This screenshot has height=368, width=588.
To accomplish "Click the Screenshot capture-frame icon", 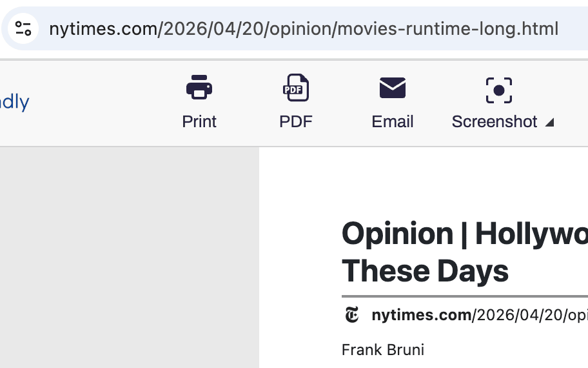I will 499,90.
